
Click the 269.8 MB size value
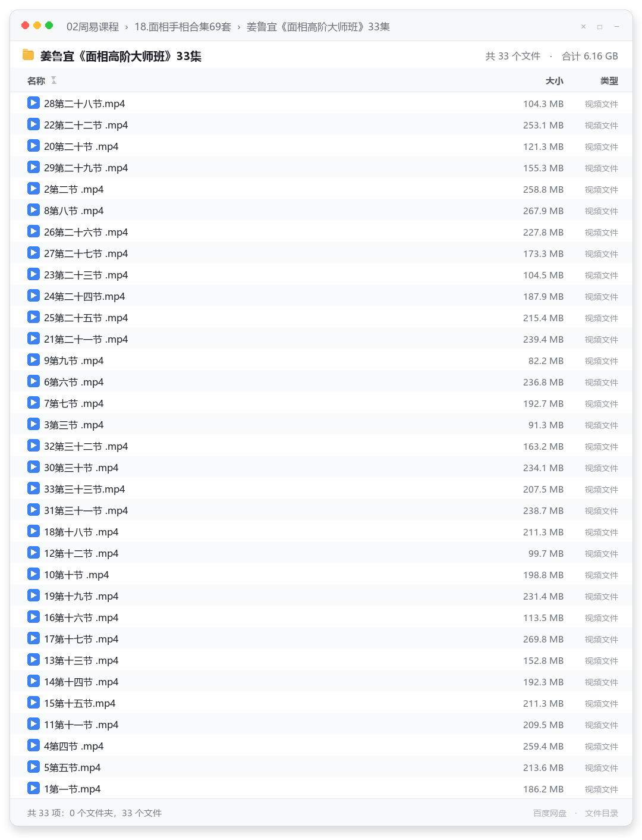[x=543, y=639]
